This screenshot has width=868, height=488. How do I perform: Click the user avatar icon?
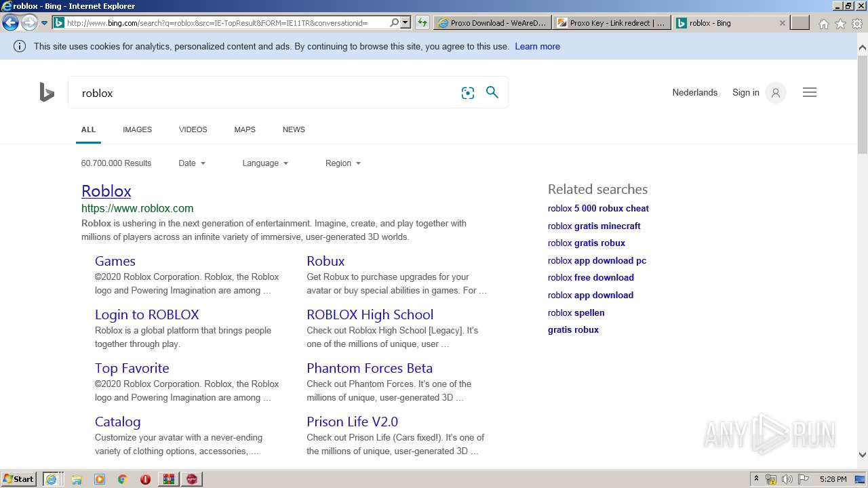[x=775, y=93]
